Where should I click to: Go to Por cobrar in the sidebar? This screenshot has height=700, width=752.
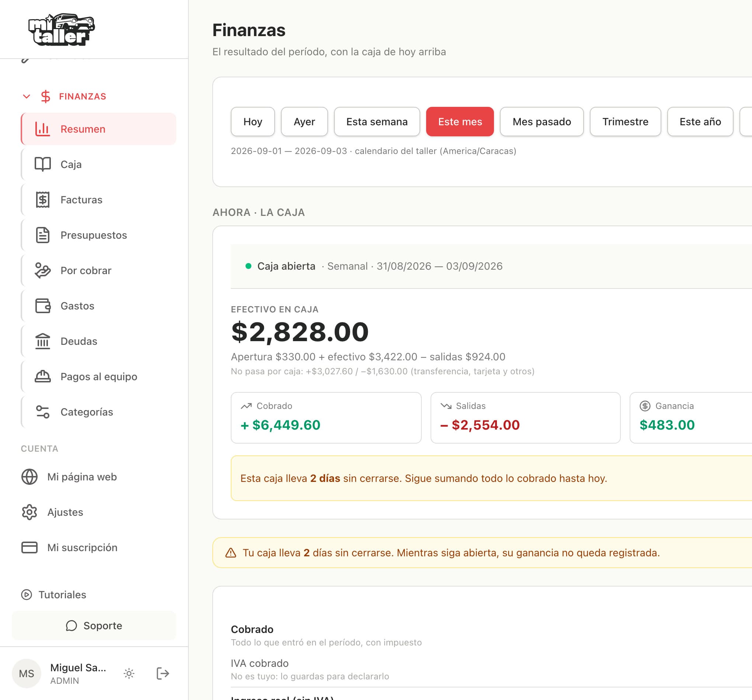click(x=98, y=271)
